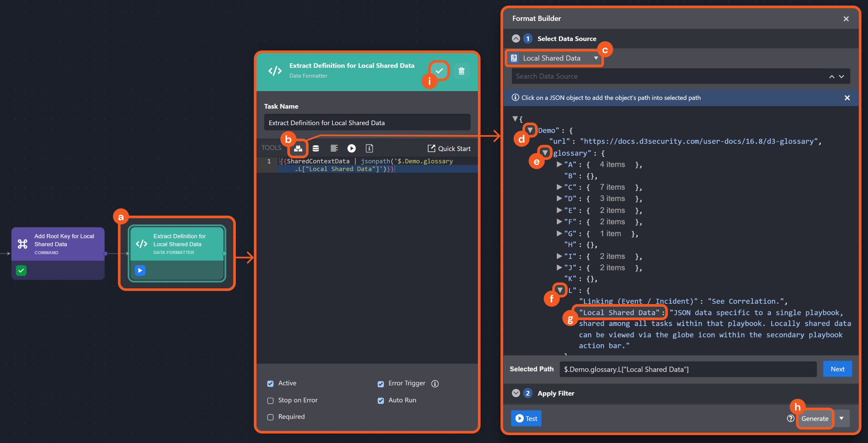The width and height of the screenshot is (868, 443).
Task: Expand the "C" glossary node
Action: (x=559, y=187)
